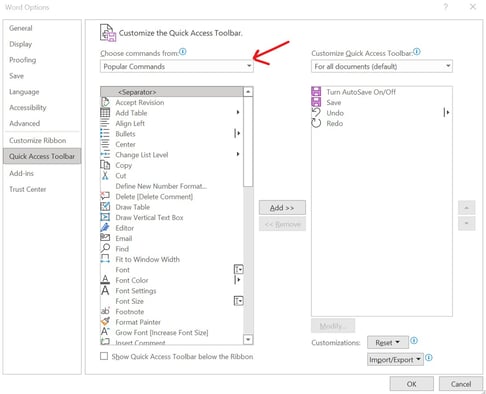Confirm with the OK button

point(411,384)
